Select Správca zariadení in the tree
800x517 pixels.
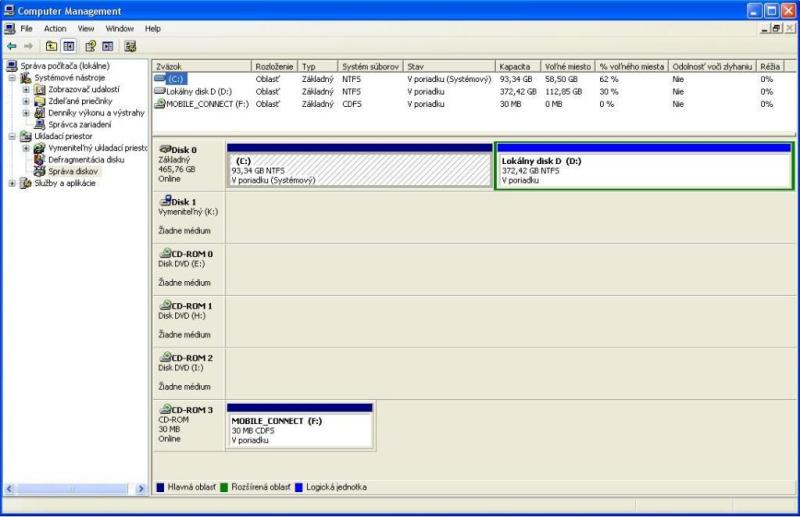pyautogui.click(x=79, y=124)
